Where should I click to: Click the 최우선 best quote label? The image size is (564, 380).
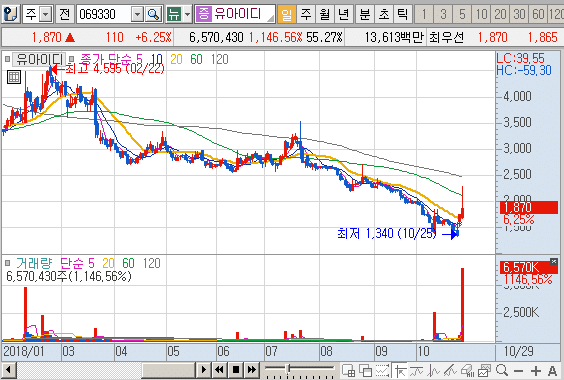tap(446, 37)
